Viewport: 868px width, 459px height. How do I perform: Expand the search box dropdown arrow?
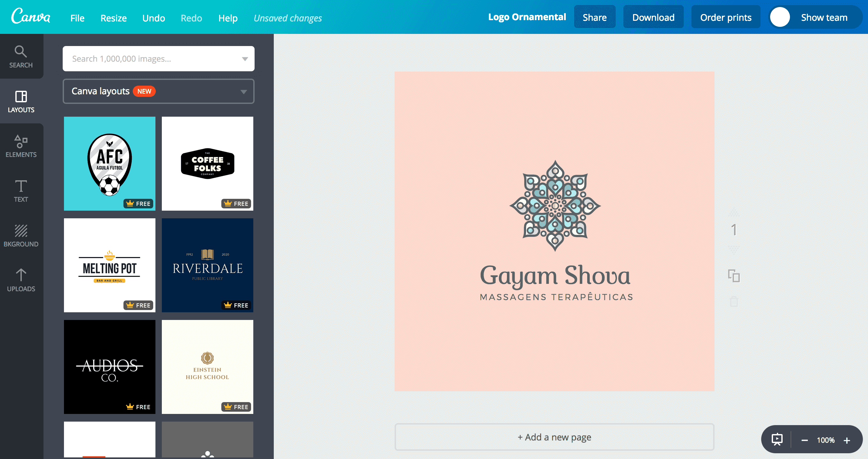tap(245, 59)
